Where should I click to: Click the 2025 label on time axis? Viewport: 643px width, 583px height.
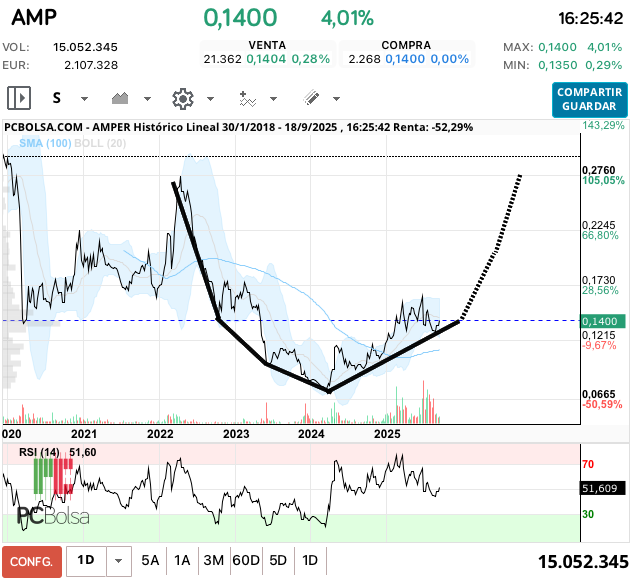387,434
